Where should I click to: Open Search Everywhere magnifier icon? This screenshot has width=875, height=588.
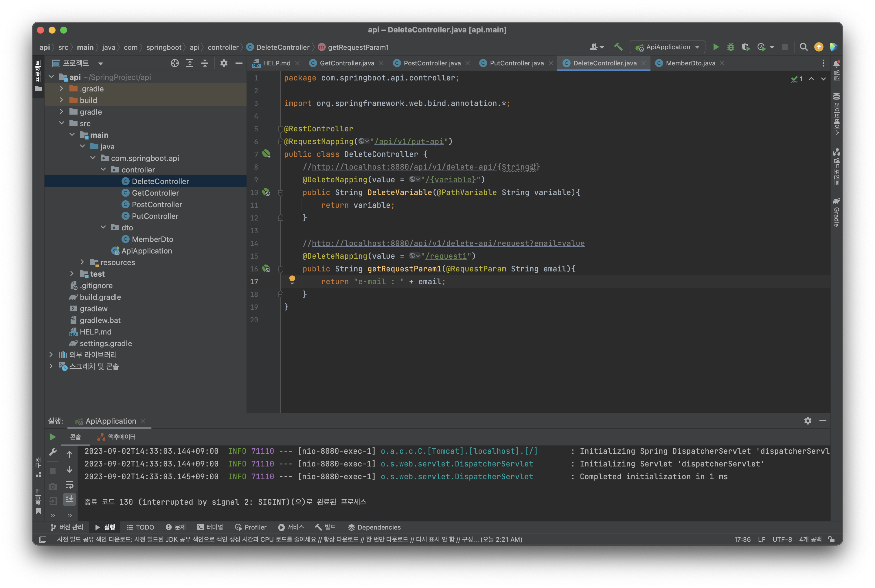(803, 47)
